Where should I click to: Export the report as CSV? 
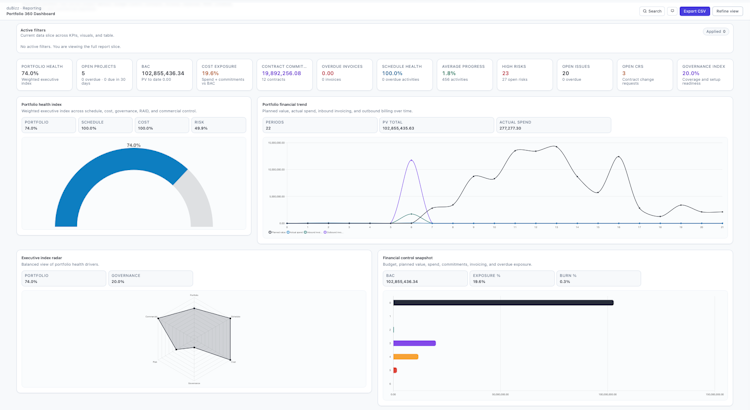tap(695, 11)
